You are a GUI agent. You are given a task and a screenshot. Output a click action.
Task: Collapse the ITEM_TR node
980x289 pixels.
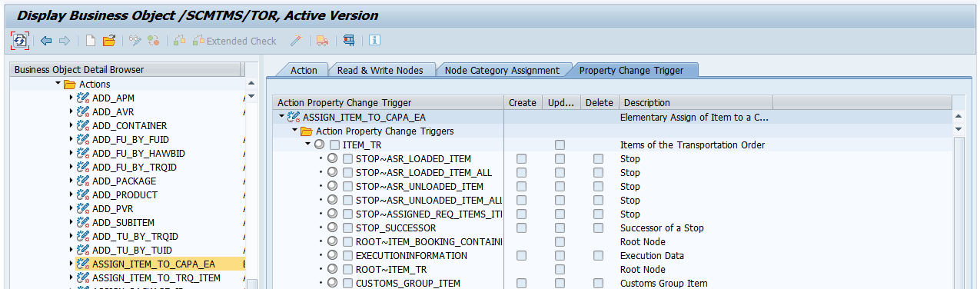coord(307,145)
